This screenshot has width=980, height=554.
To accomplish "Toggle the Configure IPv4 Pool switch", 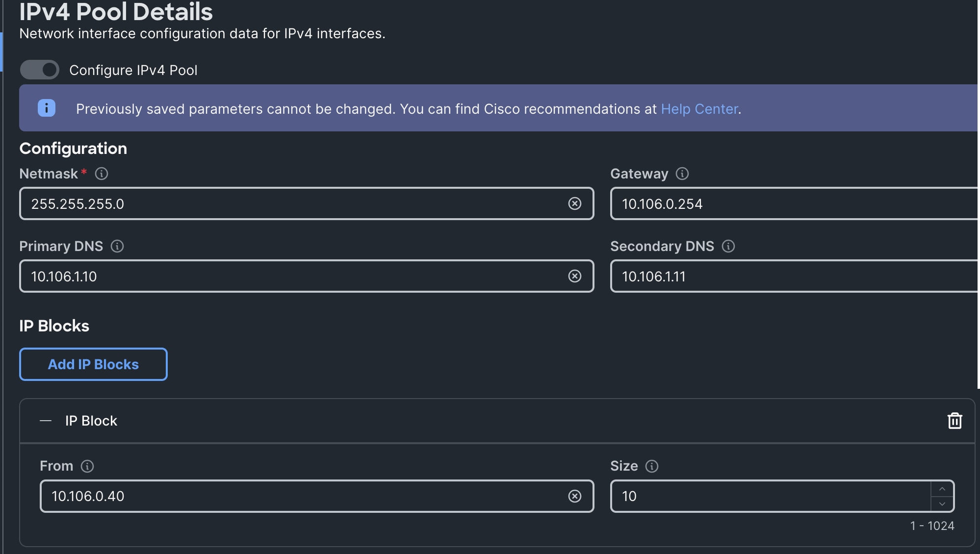I will pos(40,70).
